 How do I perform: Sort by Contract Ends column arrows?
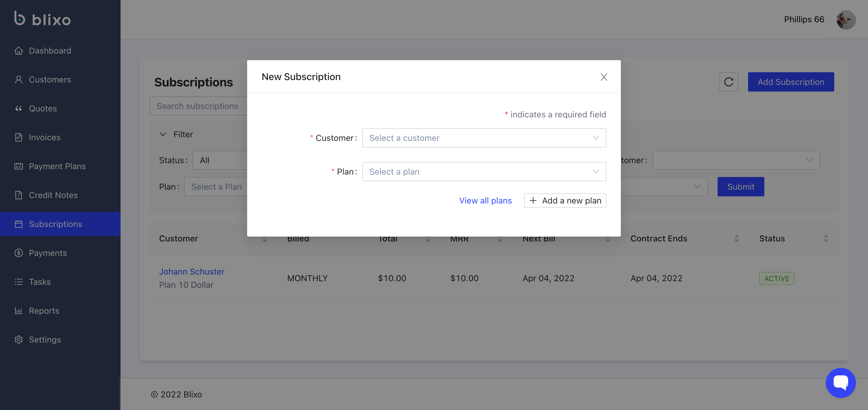pyautogui.click(x=736, y=238)
